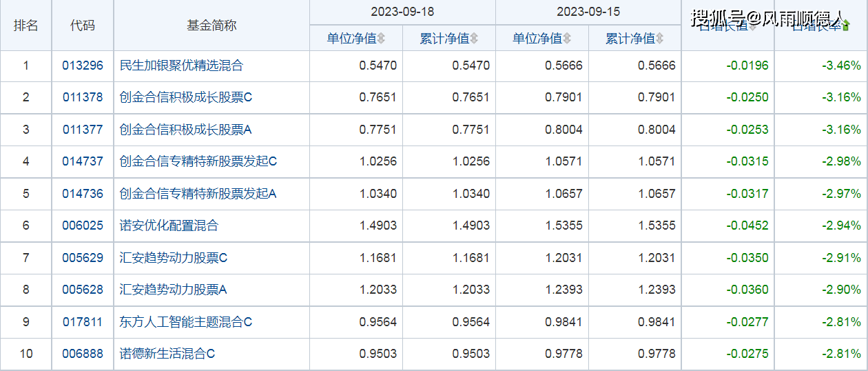Click the 基金简称 column header
868x371 pixels.
[x=211, y=26]
